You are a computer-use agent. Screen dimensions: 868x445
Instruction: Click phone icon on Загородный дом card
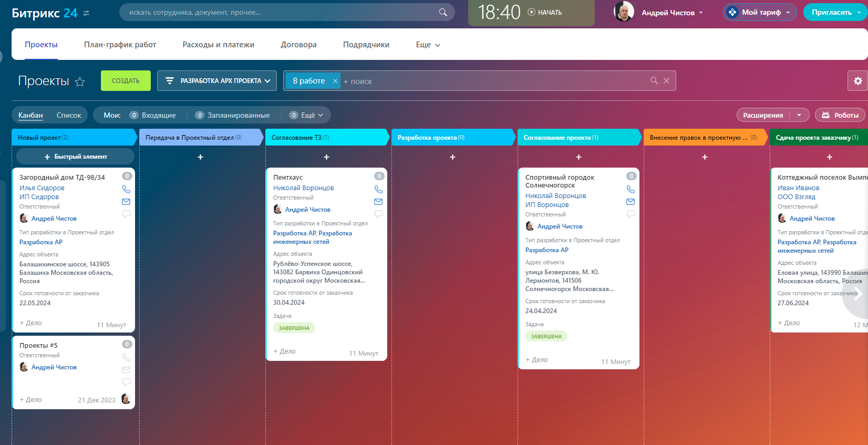point(126,189)
